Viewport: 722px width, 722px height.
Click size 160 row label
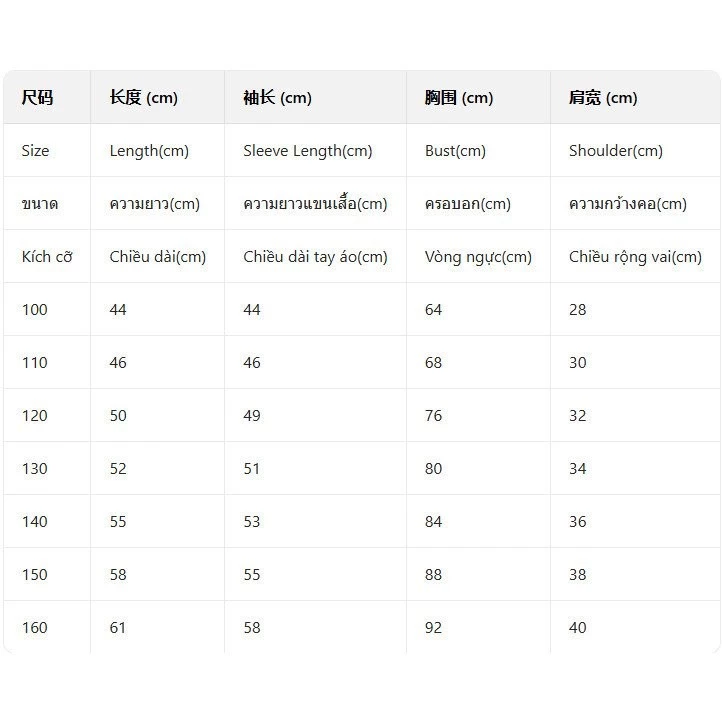point(35,627)
